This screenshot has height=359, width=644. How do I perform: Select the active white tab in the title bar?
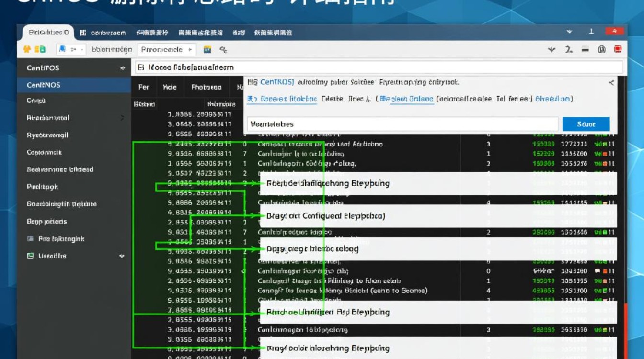[48, 33]
